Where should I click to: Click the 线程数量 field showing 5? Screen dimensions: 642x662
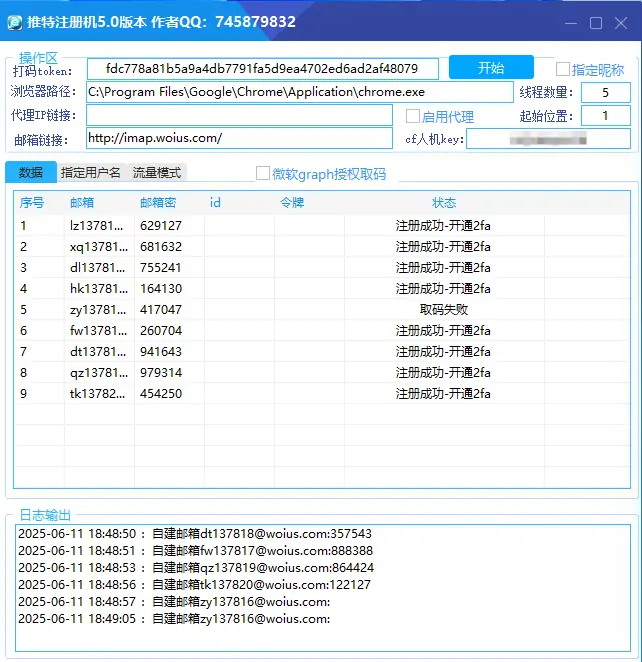point(606,92)
